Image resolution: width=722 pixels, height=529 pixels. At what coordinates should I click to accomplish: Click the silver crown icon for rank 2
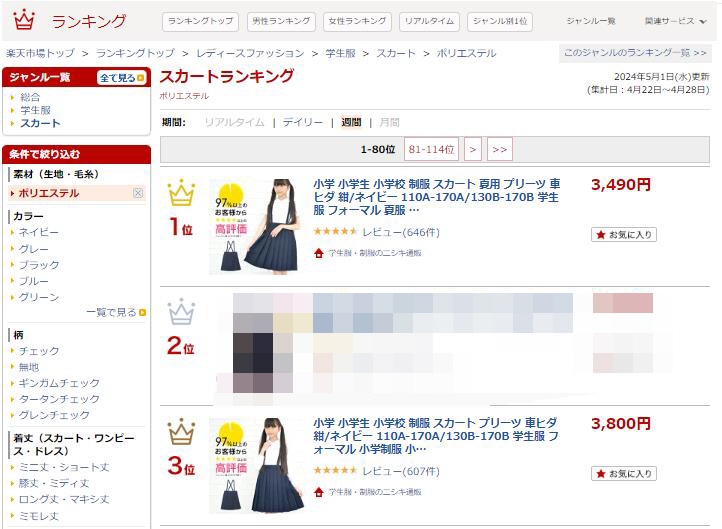point(181,311)
